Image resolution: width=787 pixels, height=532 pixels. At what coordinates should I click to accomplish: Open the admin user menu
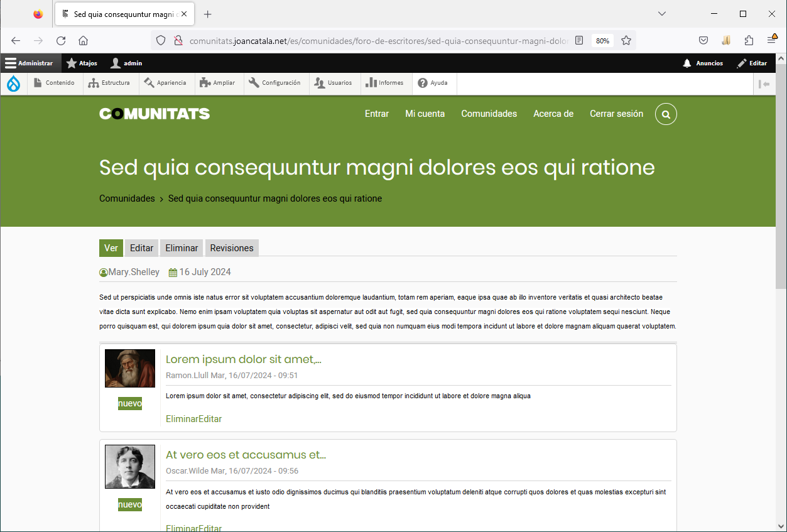pyautogui.click(x=126, y=63)
